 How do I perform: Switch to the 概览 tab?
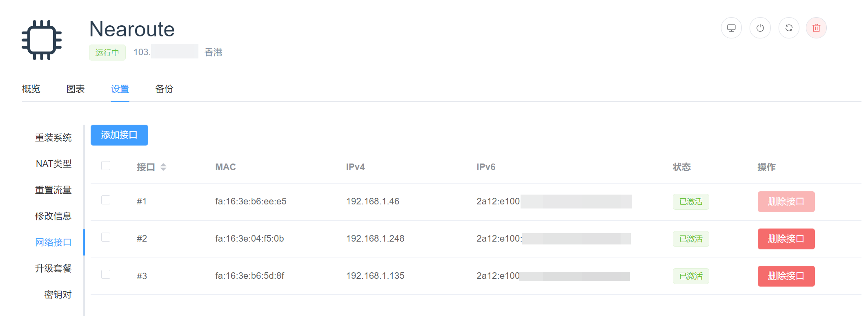(31, 89)
